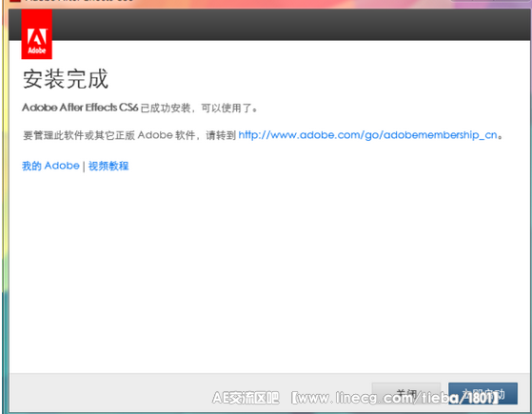Click the 关闭 close button
The height and width of the screenshot is (414, 532).
pyautogui.click(x=406, y=394)
